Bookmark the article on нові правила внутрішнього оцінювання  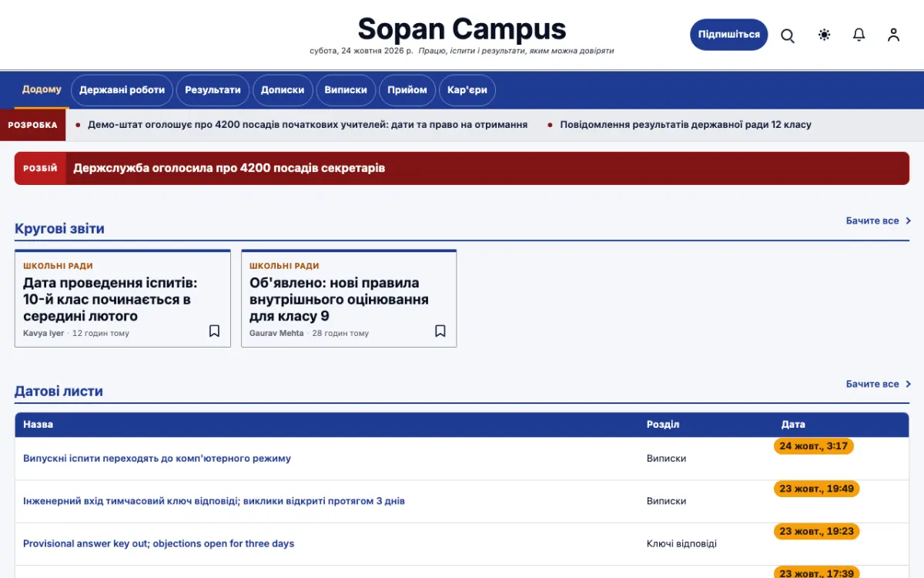440,331
